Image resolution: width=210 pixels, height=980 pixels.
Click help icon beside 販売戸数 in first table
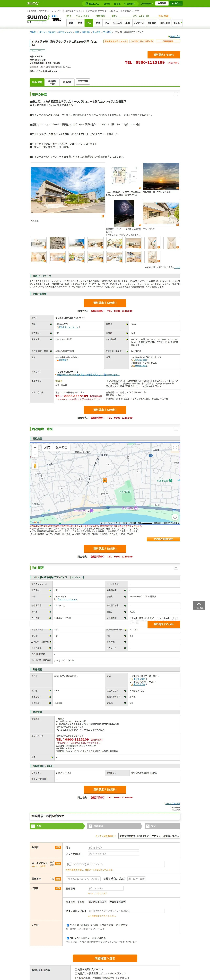pyautogui.click(x=51, y=333)
